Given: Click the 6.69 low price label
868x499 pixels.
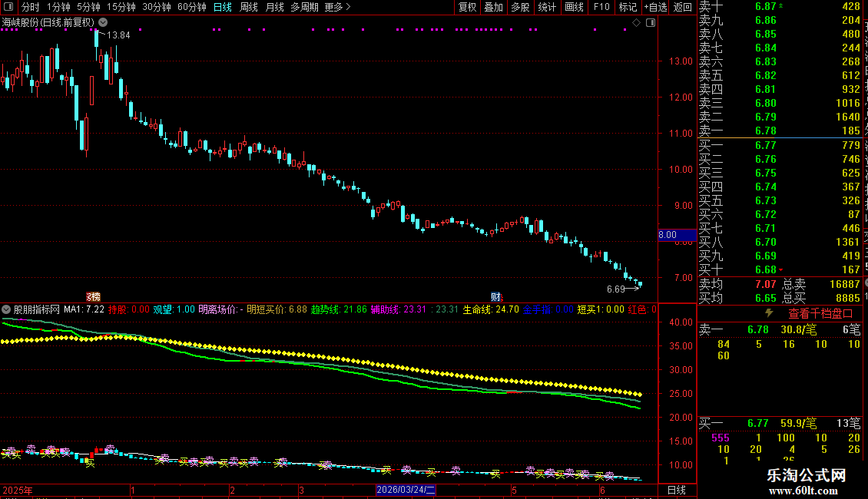Looking at the screenshot, I should 615,289.
